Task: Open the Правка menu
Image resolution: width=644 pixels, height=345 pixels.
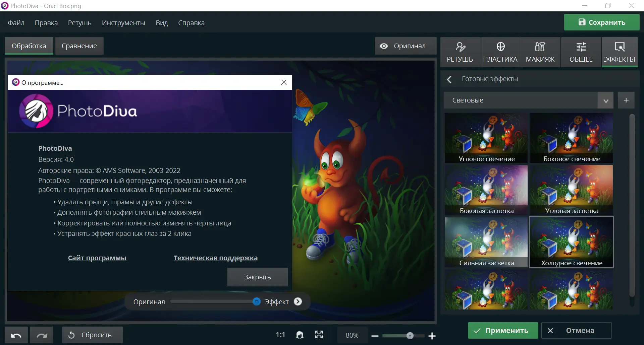Action: click(x=46, y=23)
